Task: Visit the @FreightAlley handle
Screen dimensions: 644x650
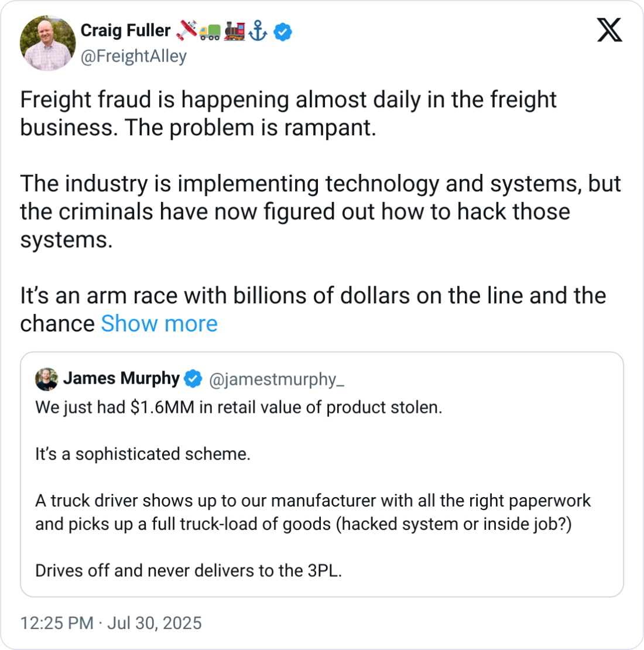Action: click(x=133, y=56)
